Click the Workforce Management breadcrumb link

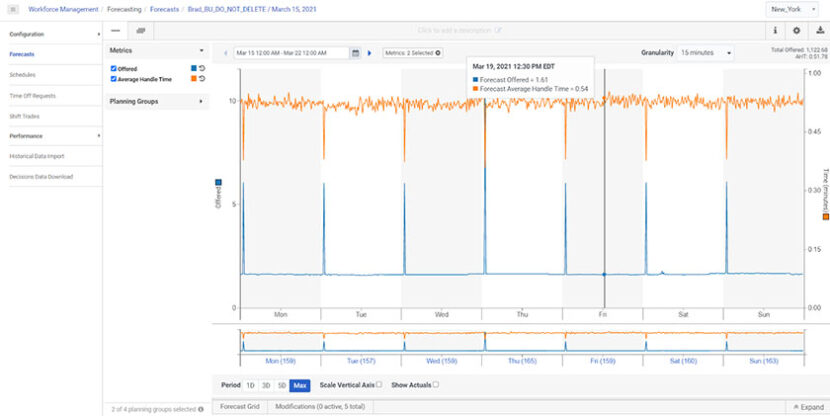tap(64, 9)
